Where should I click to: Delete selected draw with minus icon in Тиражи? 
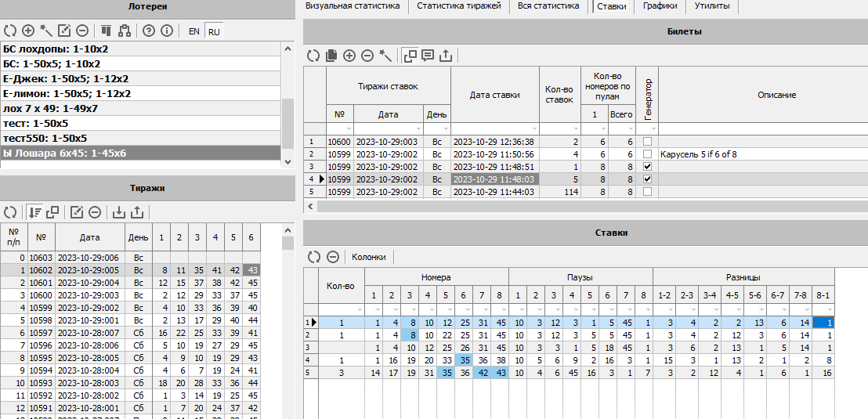[95, 212]
